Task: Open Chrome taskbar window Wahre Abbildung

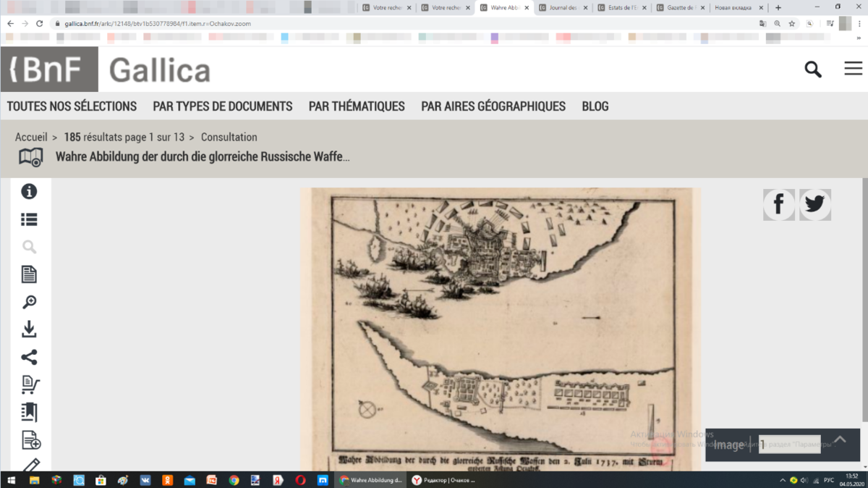Action: coord(371,480)
